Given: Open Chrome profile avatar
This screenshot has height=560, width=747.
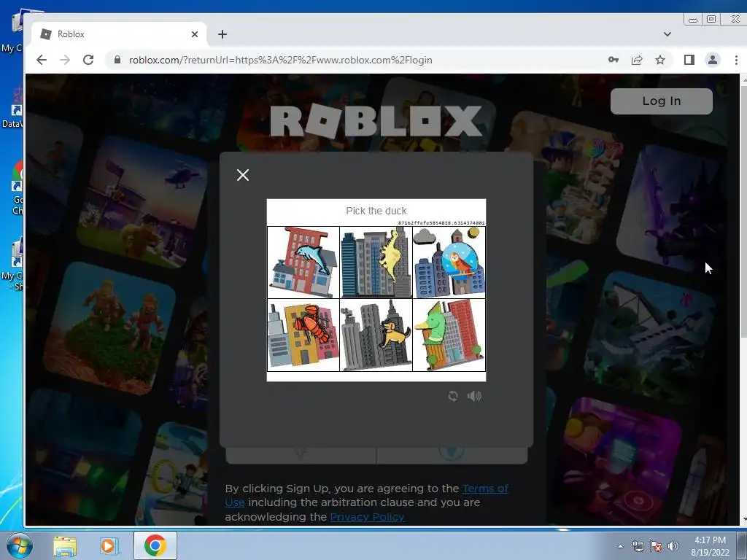Looking at the screenshot, I should tap(713, 60).
